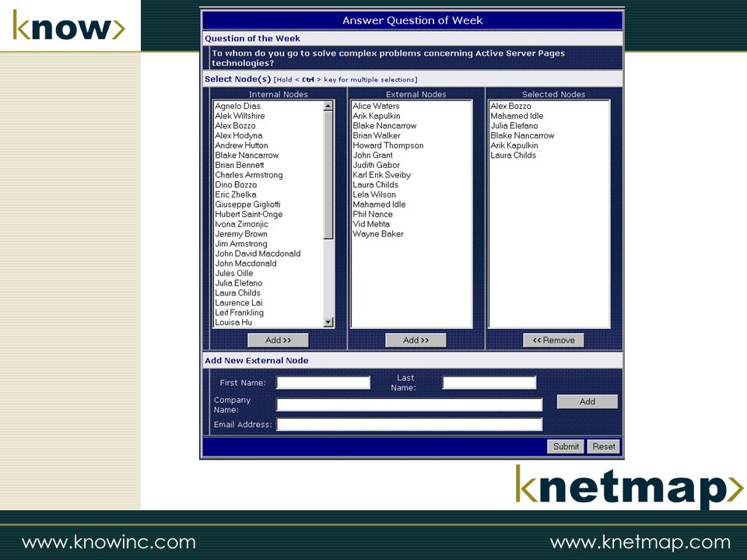Submit the question answer form
The width and height of the screenshot is (747, 560).
[x=566, y=446]
